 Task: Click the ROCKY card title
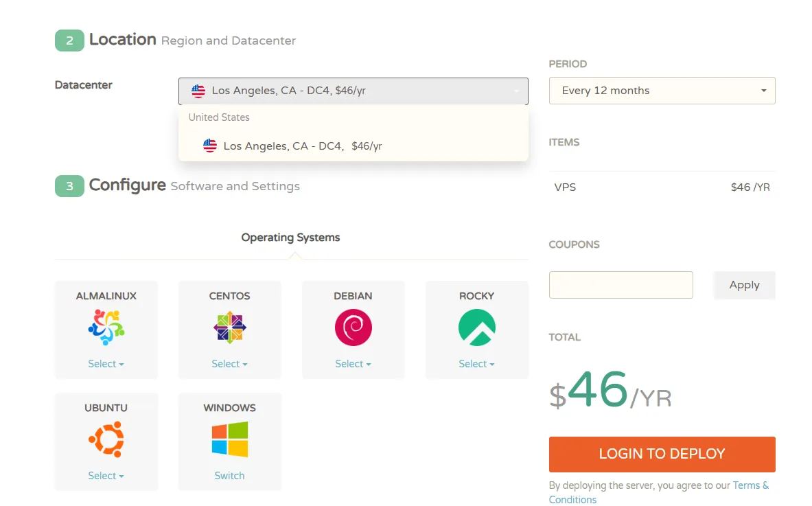476,296
